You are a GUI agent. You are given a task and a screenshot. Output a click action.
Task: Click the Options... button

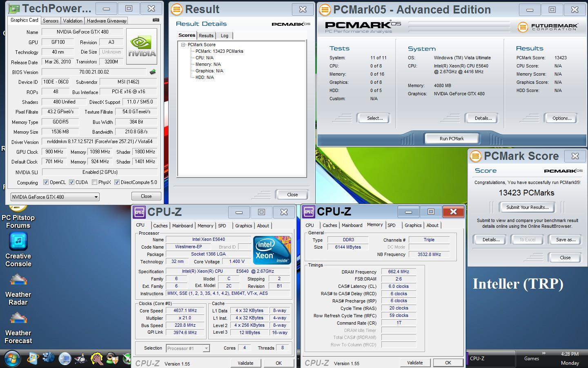[561, 118]
